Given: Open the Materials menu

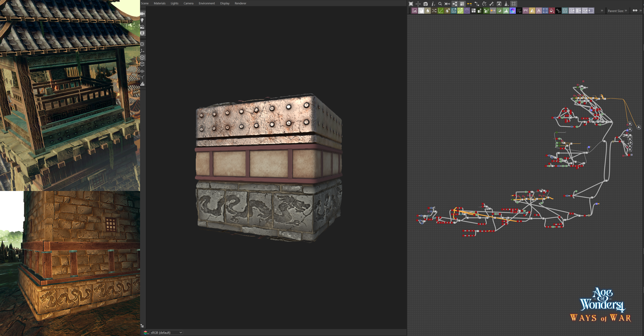Looking at the screenshot, I should click(160, 3).
